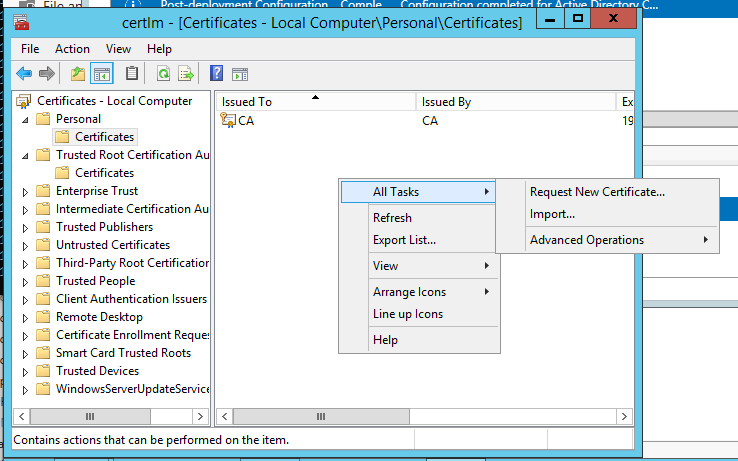The height and width of the screenshot is (461, 738).
Task: Choose Export List... in context menu
Action: (x=404, y=240)
